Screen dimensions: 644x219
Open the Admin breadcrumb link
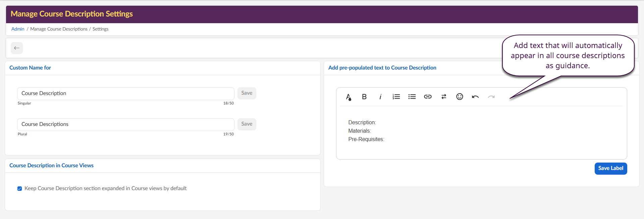(18, 29)
